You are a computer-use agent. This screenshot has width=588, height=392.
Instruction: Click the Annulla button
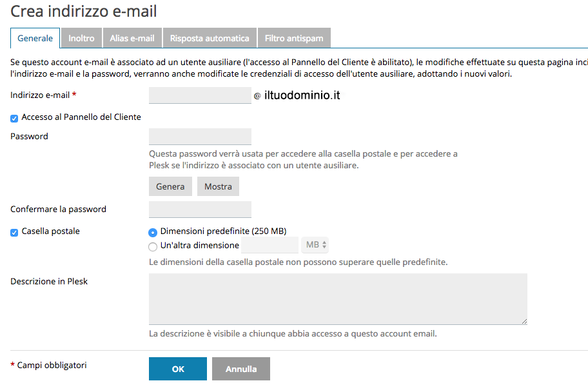coord(240,369)
